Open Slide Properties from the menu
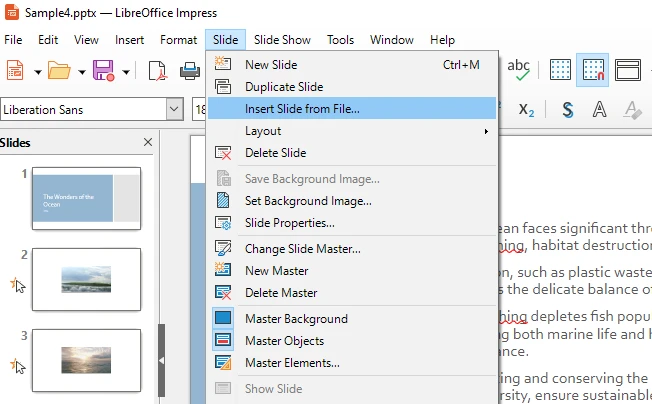This screenshot has height=404, width=652. 352,223
